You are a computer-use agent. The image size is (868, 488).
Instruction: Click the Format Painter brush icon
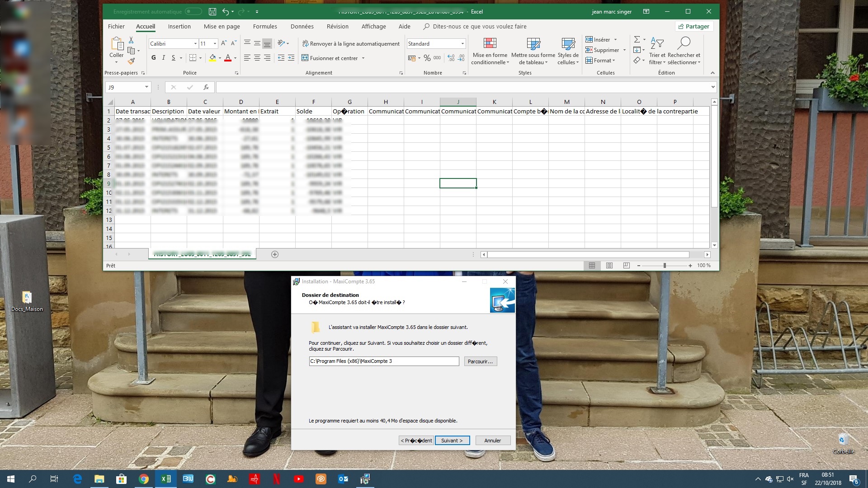click(x=131, y=61)
